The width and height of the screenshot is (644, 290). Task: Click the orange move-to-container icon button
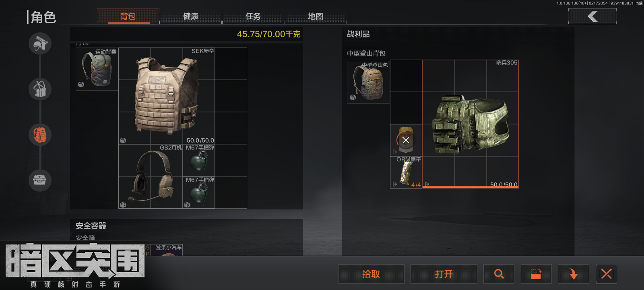536,274
